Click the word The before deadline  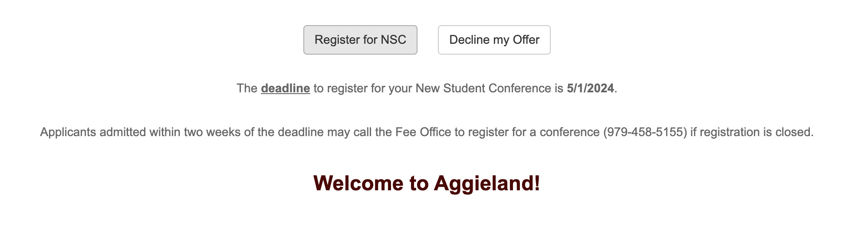click(247, 88)
